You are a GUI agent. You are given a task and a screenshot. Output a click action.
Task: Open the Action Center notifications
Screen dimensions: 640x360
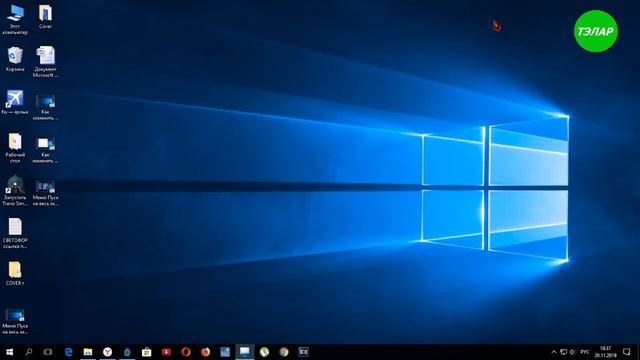tap(627, 352)
